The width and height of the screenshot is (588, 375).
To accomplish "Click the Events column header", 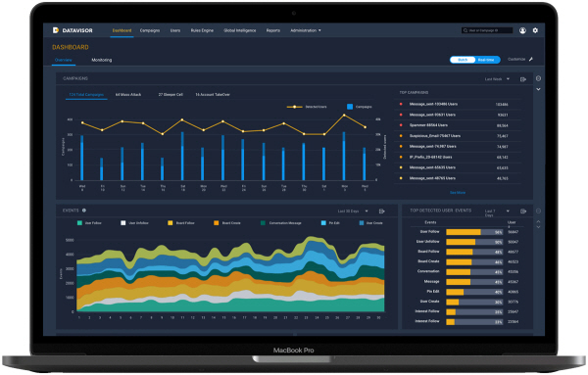I will 430,222.
